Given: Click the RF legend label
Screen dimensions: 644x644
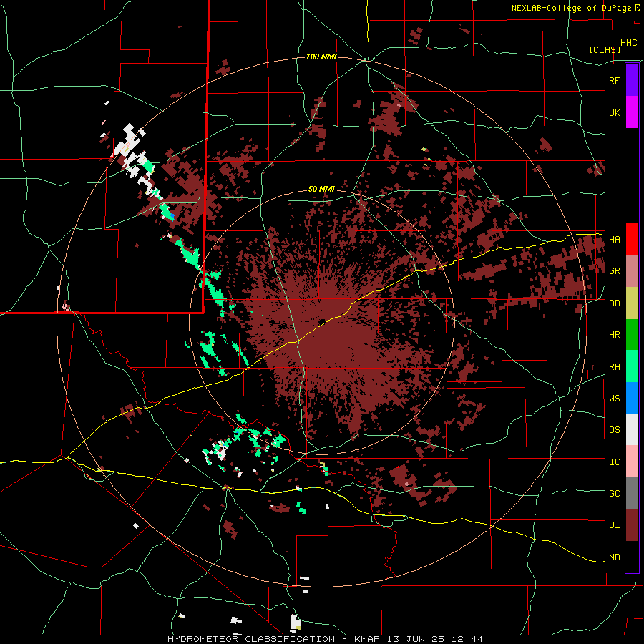Looking at the screenshot, I should [x=614, y=80].
